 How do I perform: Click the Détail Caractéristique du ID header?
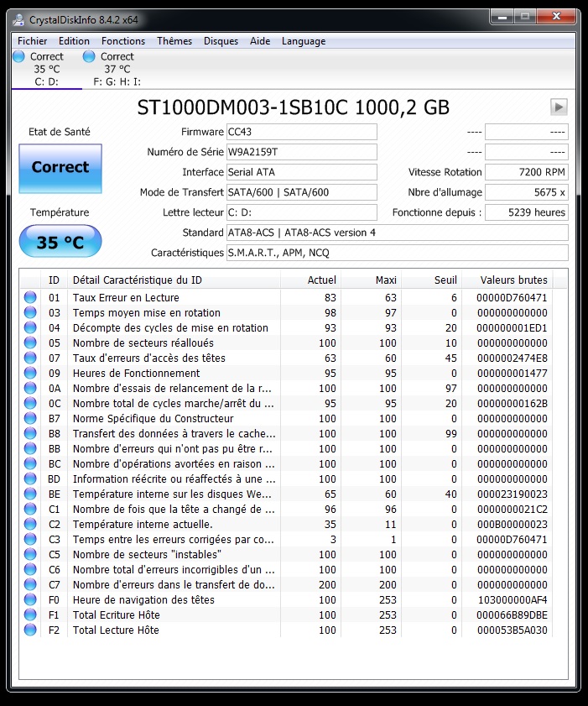point(174,280)
